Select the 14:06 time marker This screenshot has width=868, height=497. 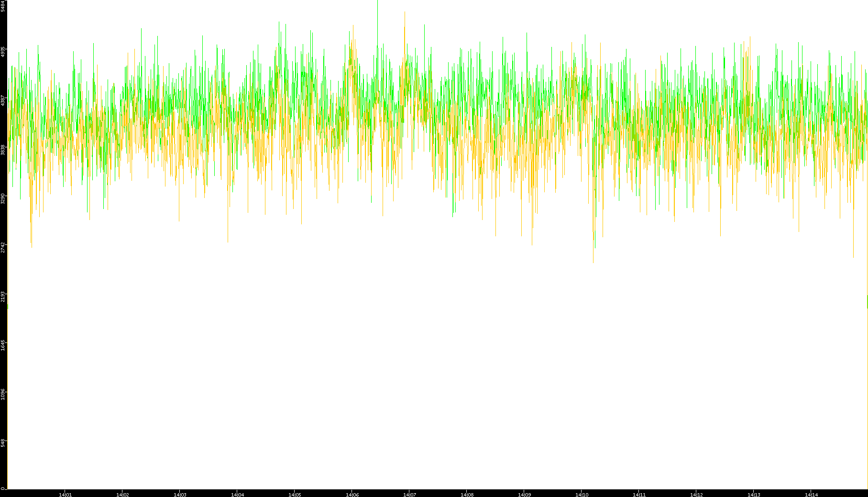coord(352,495)
